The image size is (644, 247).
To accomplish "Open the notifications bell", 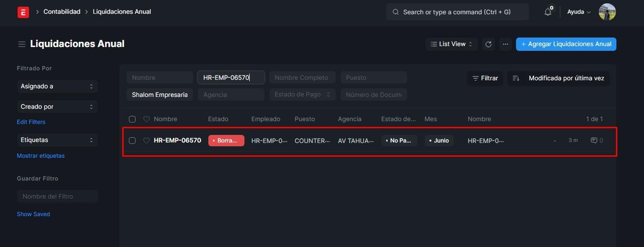I will (x=548, y=12).
